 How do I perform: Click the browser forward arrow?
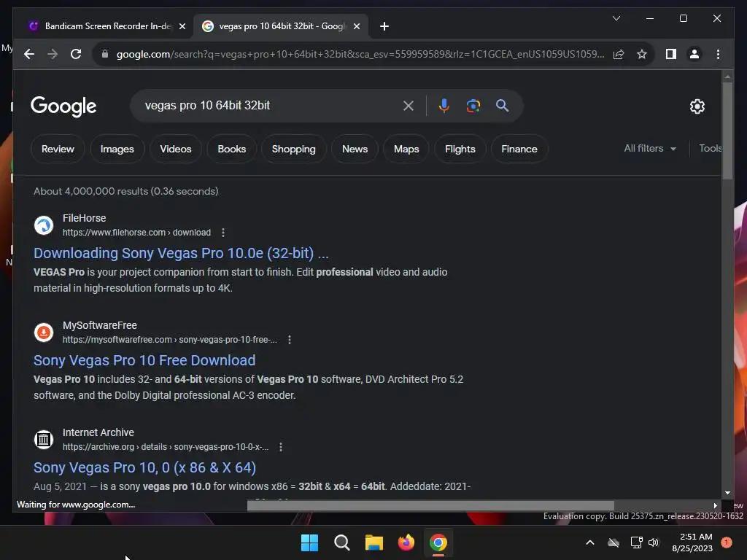(x=53, y=54)
